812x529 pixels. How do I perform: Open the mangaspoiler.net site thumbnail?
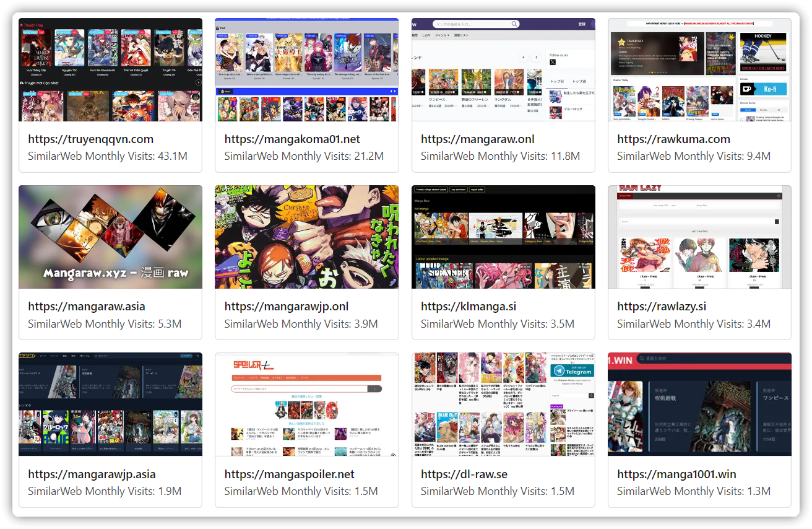[307, 404]
